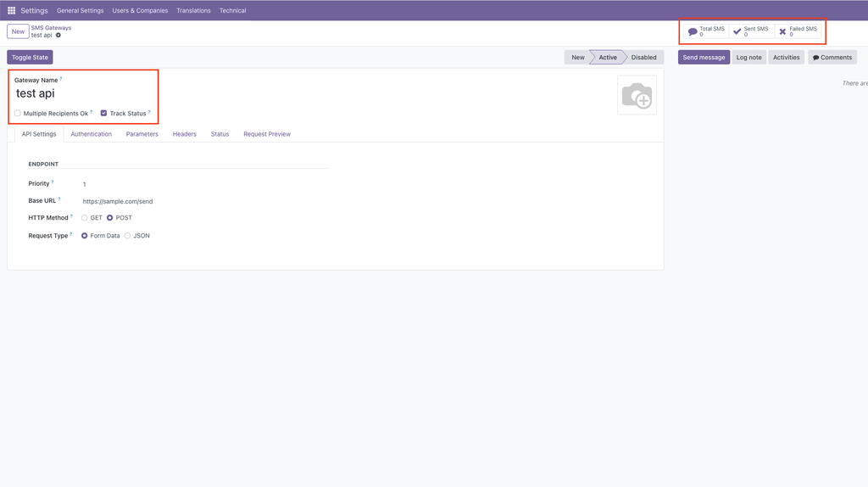Open the General Settings menu
868x487 pixels.
[x=80, y=11]
